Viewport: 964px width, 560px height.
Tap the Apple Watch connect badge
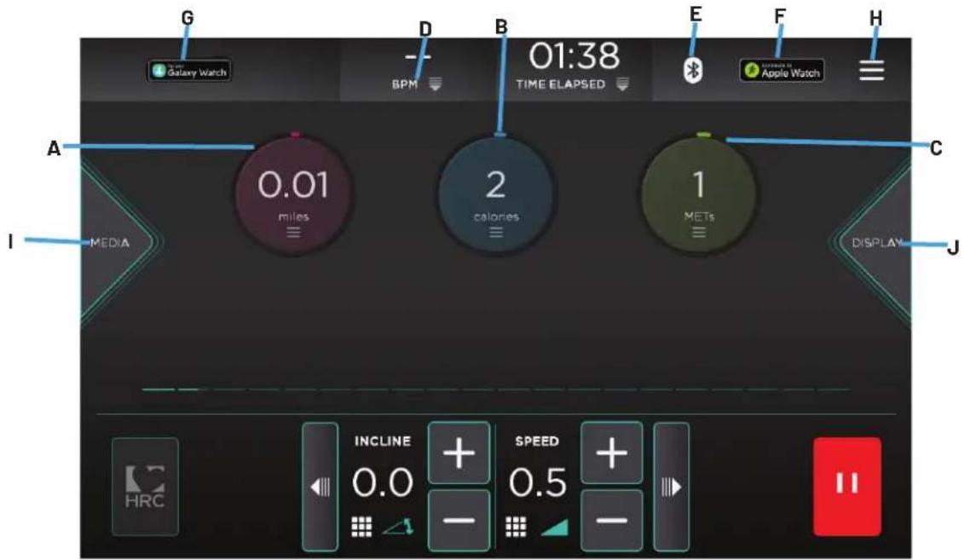[x=782, y=71]
